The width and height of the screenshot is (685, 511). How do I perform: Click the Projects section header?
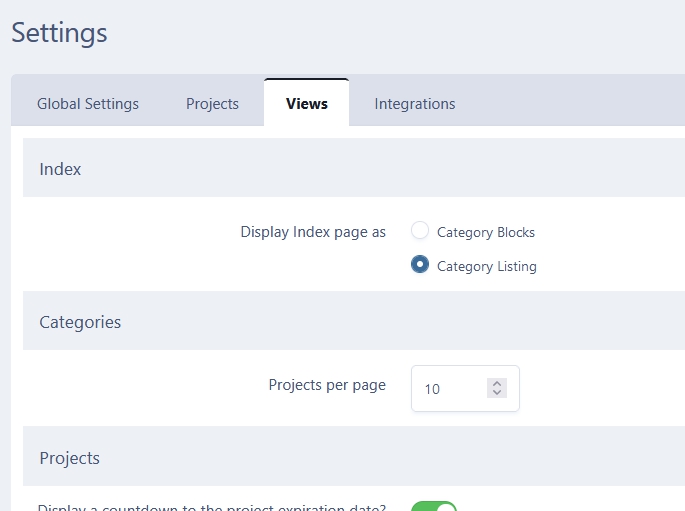point(354,456)
